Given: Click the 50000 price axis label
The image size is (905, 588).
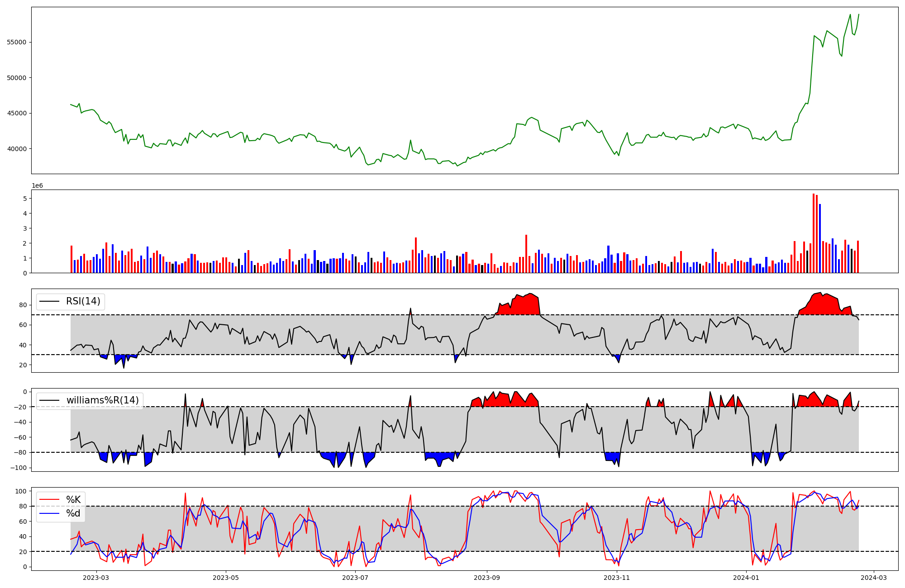Looking at the screenshot, I should (x=17, y=78).
